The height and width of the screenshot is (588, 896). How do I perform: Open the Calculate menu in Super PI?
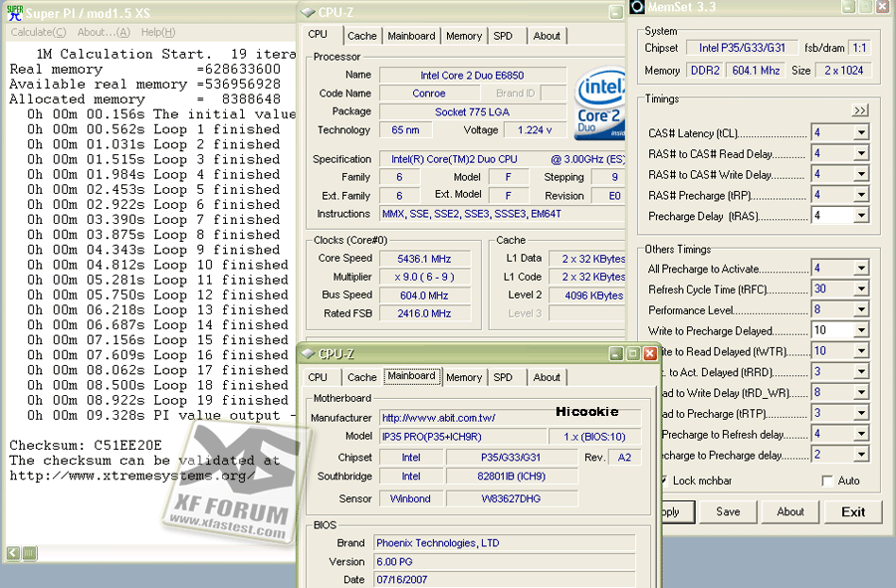[38, 33]
